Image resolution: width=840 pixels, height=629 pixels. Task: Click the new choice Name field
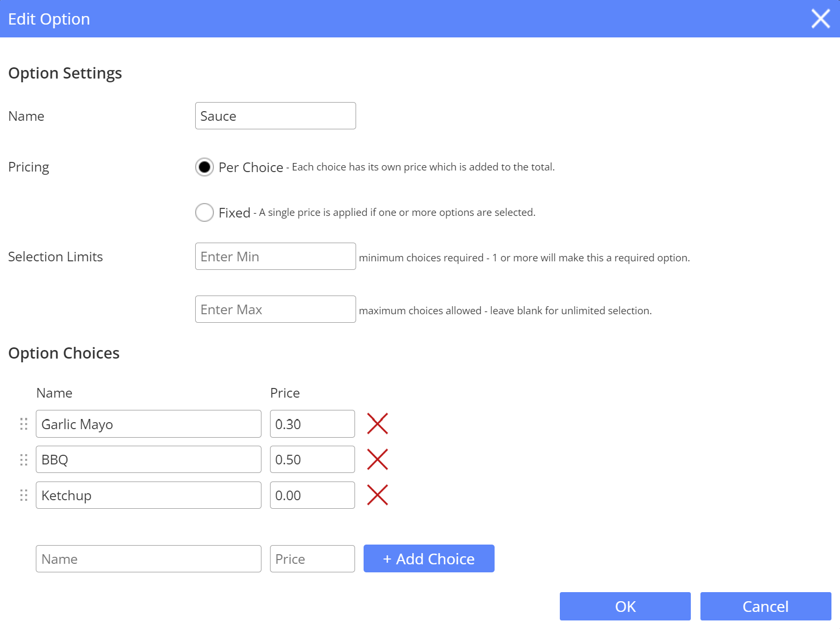coord(148,558)
